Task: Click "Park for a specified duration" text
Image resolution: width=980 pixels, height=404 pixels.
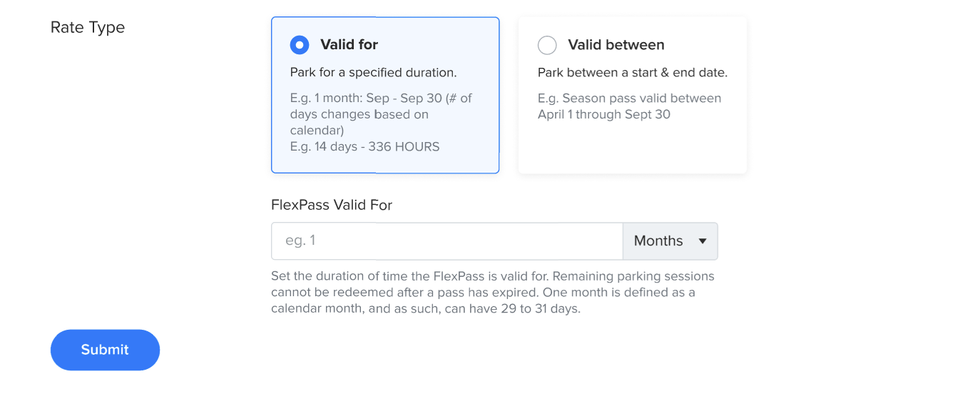Action: [x=373, y=73]
